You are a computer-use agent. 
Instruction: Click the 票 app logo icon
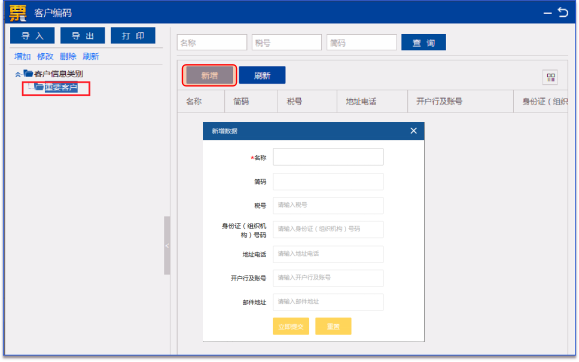click(18, 13)
